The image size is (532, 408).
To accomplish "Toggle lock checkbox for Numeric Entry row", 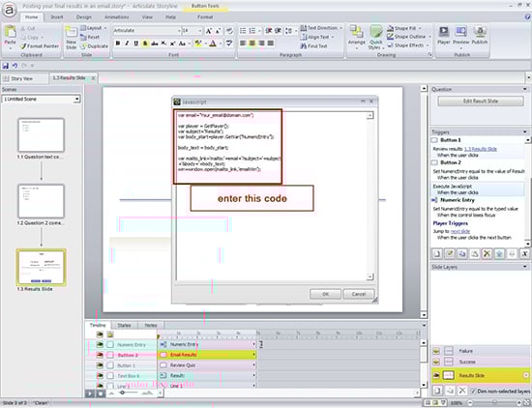I will click(110, 344).
